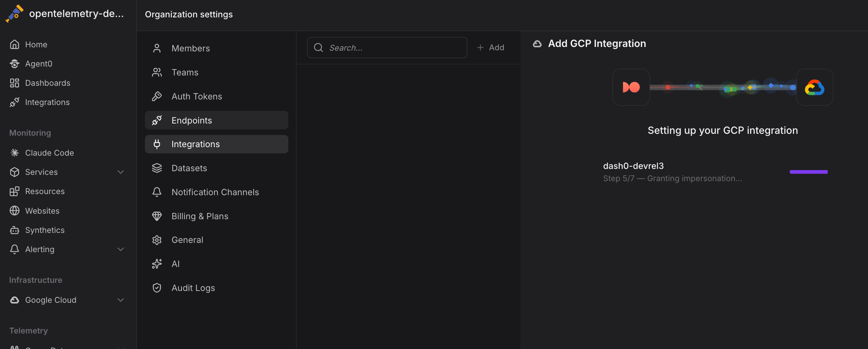Screen dimensions: 868x349
Task: Open Billing & Plans settings
Action: 217,216
